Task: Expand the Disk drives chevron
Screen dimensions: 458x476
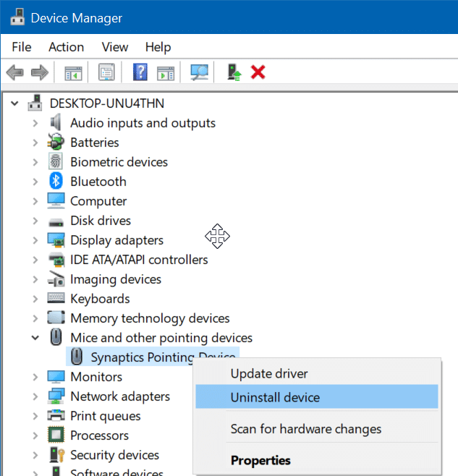Action: 35,221
